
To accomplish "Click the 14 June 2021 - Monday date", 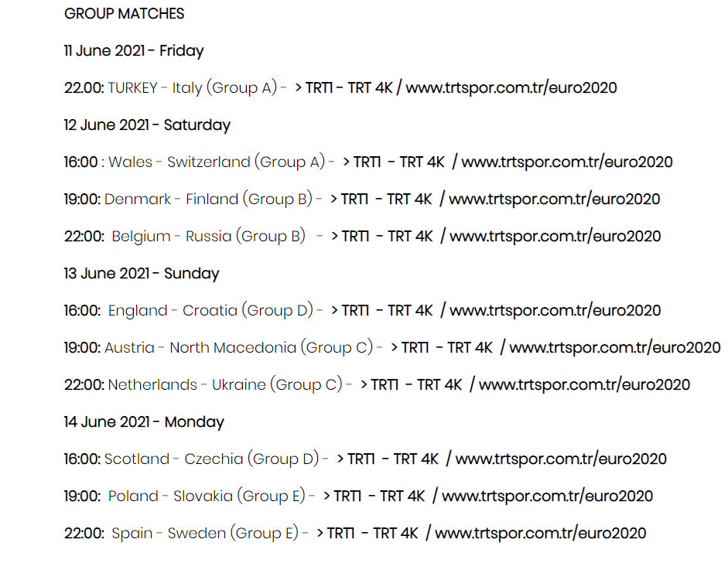I will (x=144, y=422).
